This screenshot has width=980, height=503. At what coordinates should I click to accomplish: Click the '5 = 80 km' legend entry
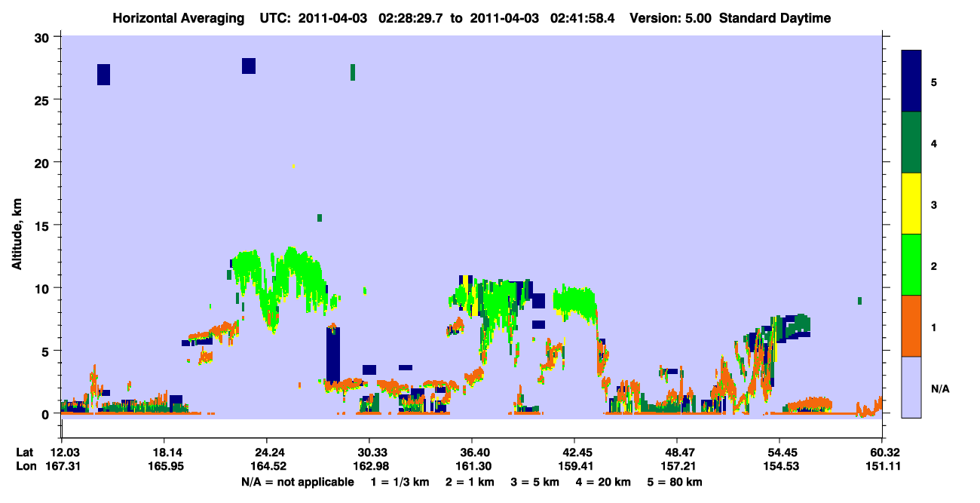click(x=675, y=482)
